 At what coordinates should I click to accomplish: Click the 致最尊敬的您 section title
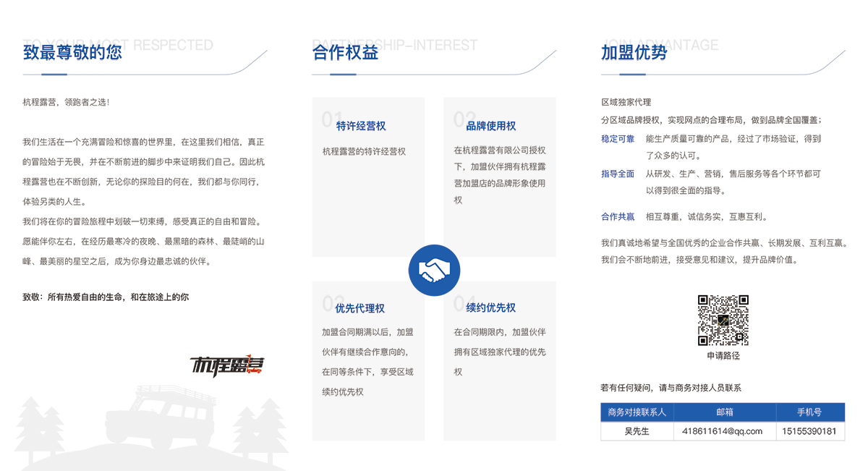[x=72, y=52]
